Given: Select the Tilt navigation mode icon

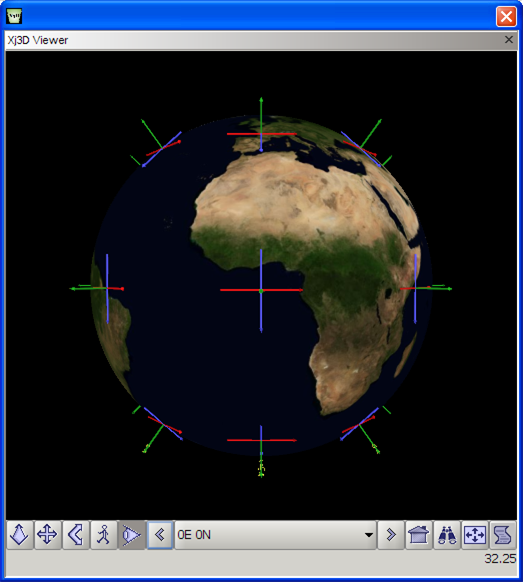Looking at the screenshot, I should 75,535.
